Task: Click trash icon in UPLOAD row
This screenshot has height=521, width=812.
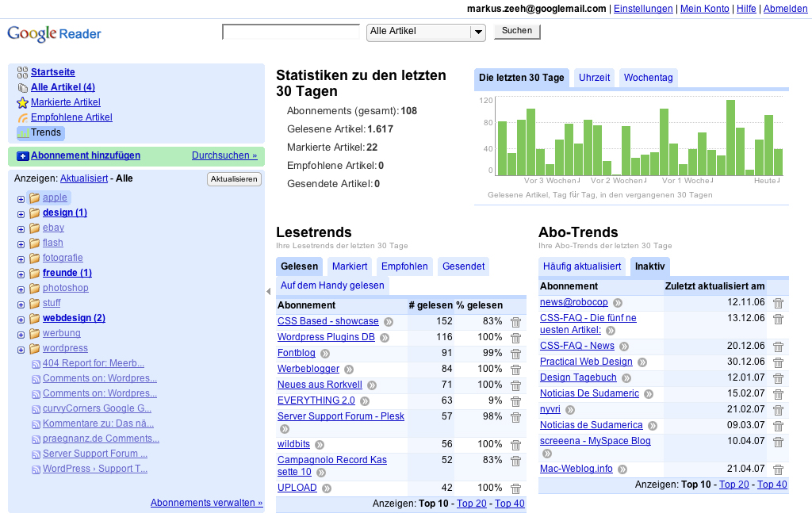Action: (x=515, y=489)
